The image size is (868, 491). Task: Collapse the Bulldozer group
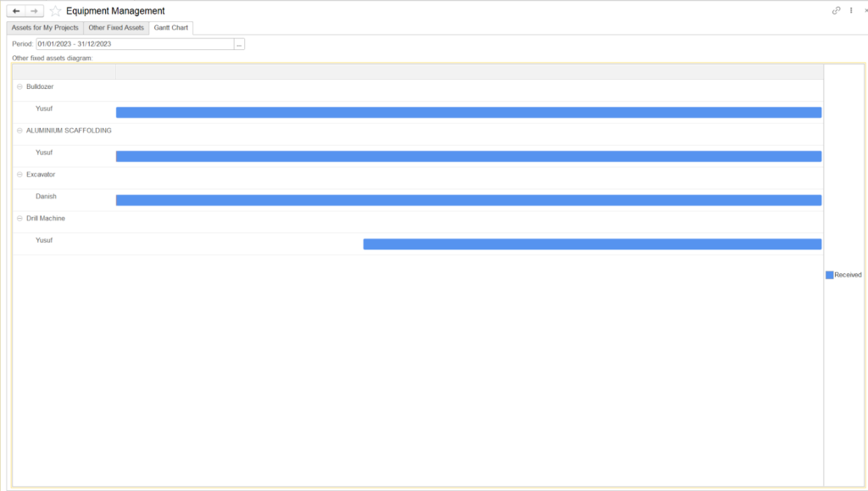pos(19,86)
